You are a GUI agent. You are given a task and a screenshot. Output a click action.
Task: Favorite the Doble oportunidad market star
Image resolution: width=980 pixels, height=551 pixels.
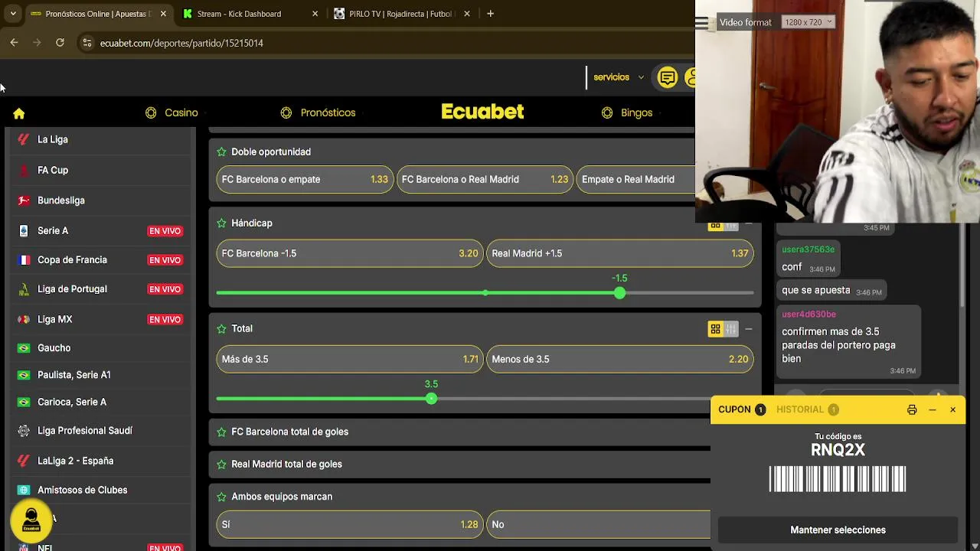click(221, 152)
